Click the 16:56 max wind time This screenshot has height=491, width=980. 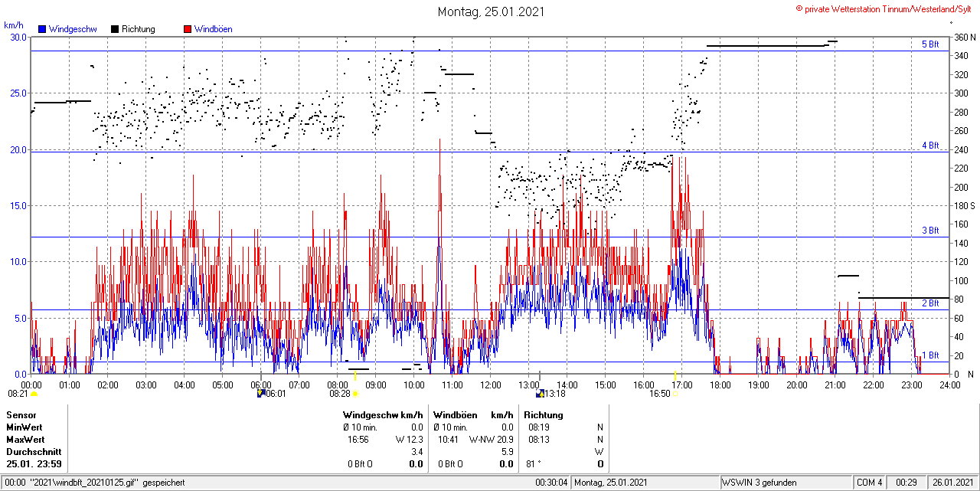point(358,440)
